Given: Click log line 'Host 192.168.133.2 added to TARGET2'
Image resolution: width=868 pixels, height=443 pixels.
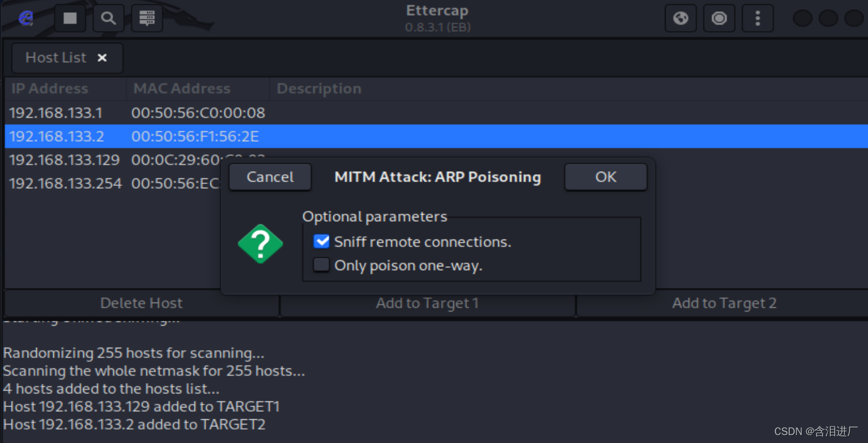Looking at the screenshot, I should 134,424.
